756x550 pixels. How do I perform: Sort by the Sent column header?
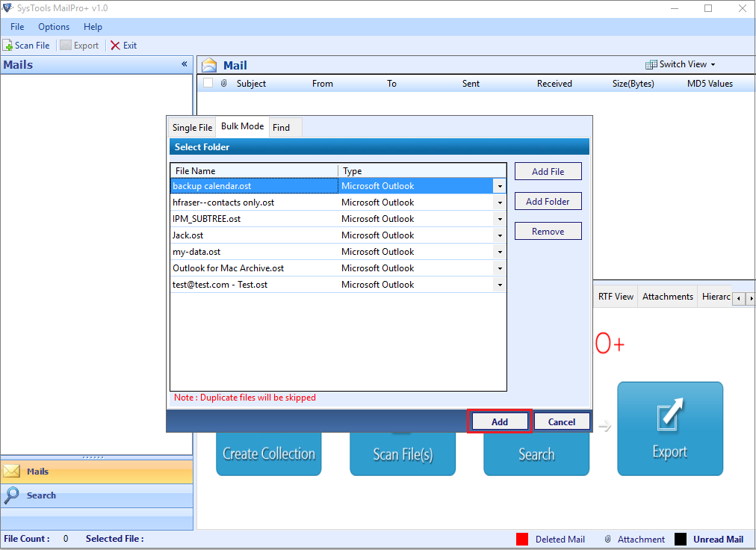pos(471,84)
